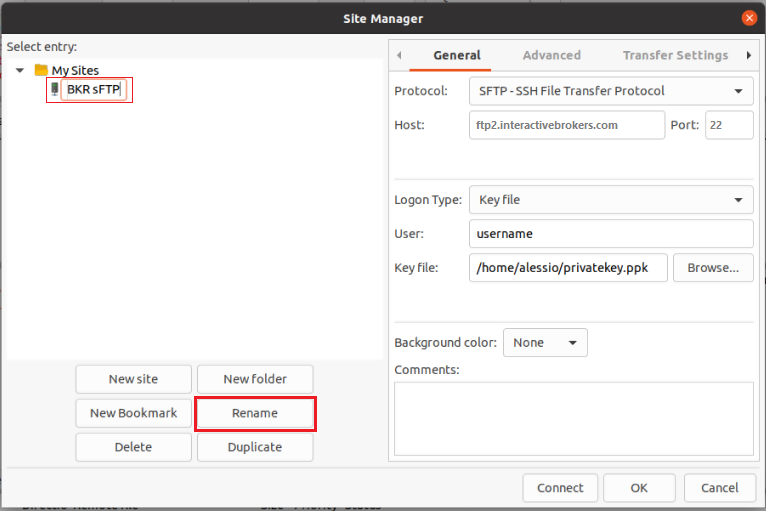The height and width of the screenshot is (511, 766).
Task: Click the Connect button
Action: pyautogui.click(x=560, y=488)
